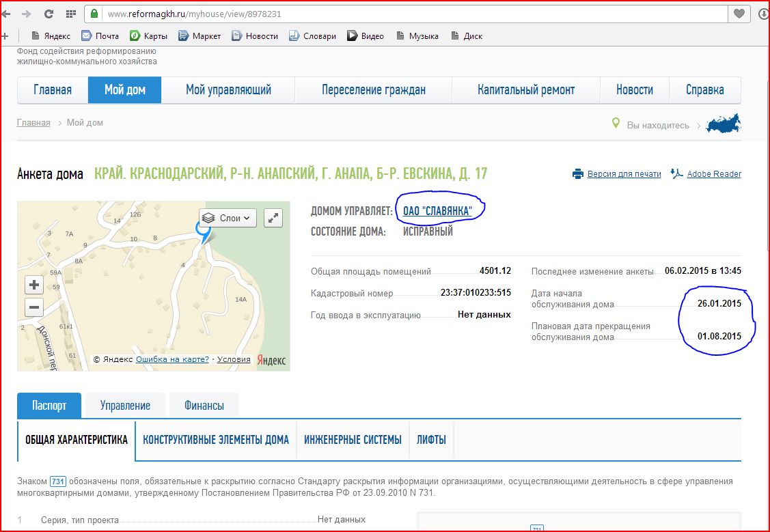Click the Adobe Reader link

click(x=713, y=174)
